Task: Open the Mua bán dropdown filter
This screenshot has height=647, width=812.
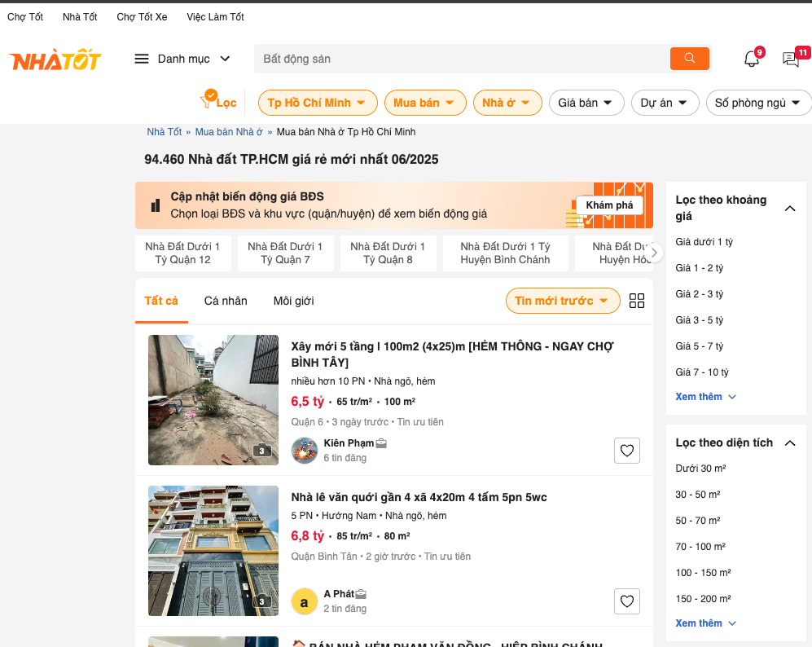Action: (x=425, y=103)
